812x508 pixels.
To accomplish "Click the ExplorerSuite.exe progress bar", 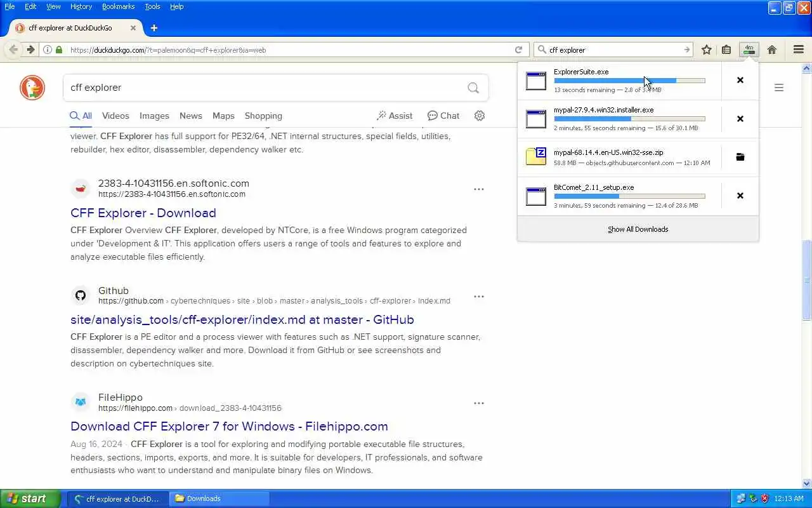I will [629, 81].
